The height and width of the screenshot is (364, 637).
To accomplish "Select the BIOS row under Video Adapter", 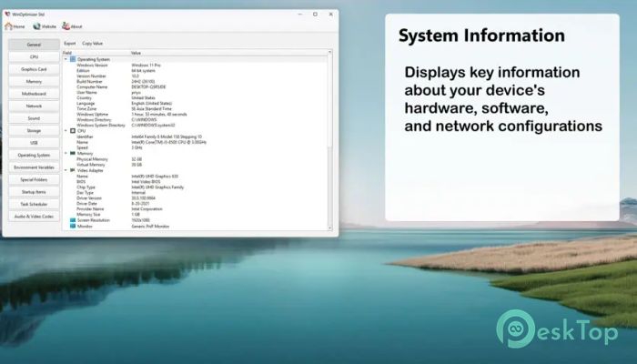I will click(195, 182).
